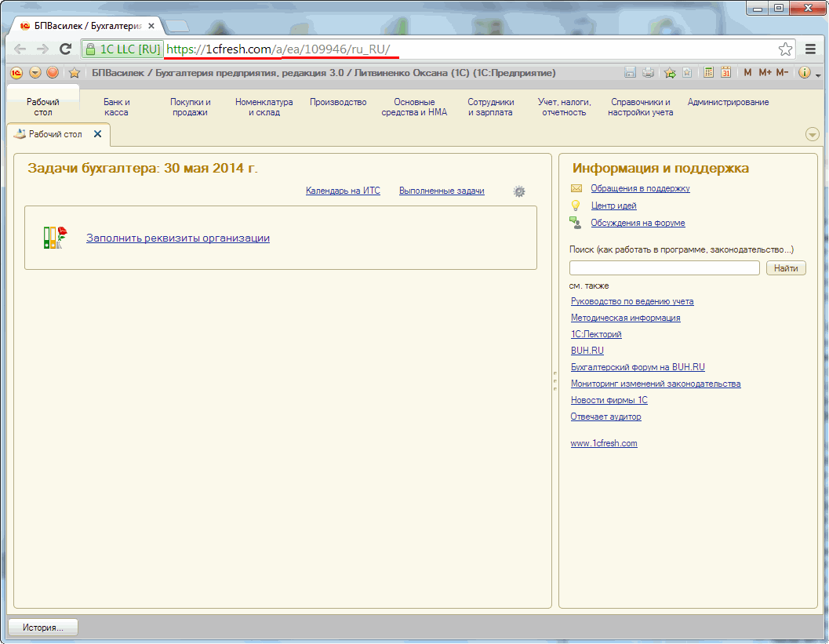Click the M+ memory add button

click(x=765, y=72)
